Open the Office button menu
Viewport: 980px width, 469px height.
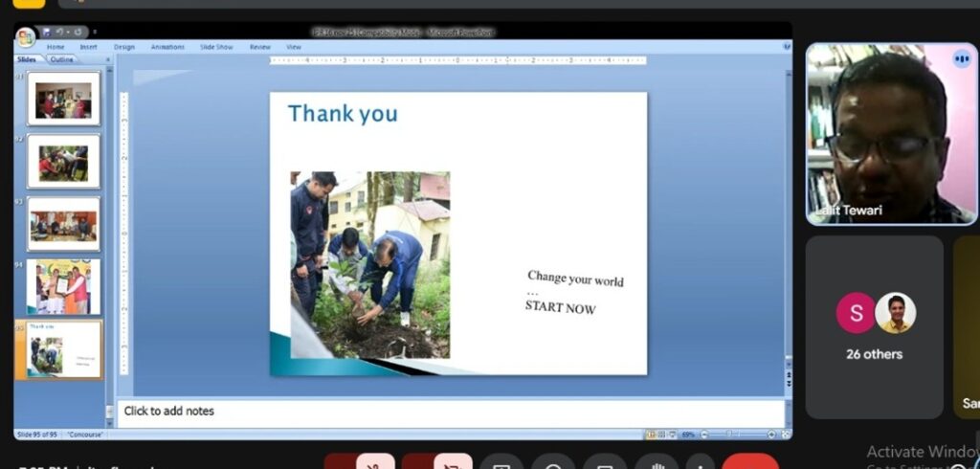pyautogui.click(x=25, y=36)
